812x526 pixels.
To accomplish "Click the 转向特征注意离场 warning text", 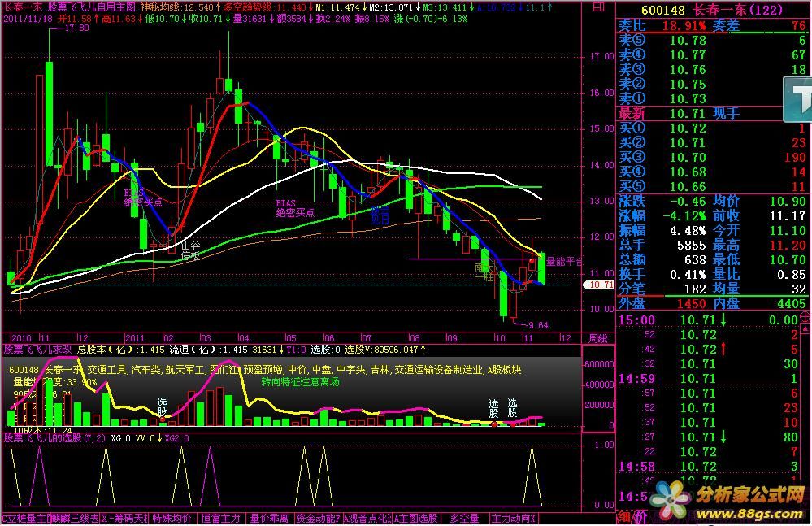I will [x=301, y=382].
